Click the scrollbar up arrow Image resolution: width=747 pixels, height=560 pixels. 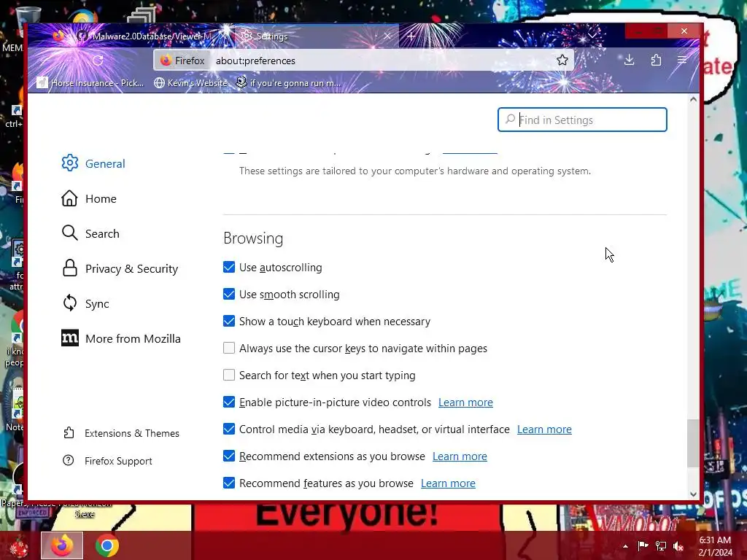693,99
